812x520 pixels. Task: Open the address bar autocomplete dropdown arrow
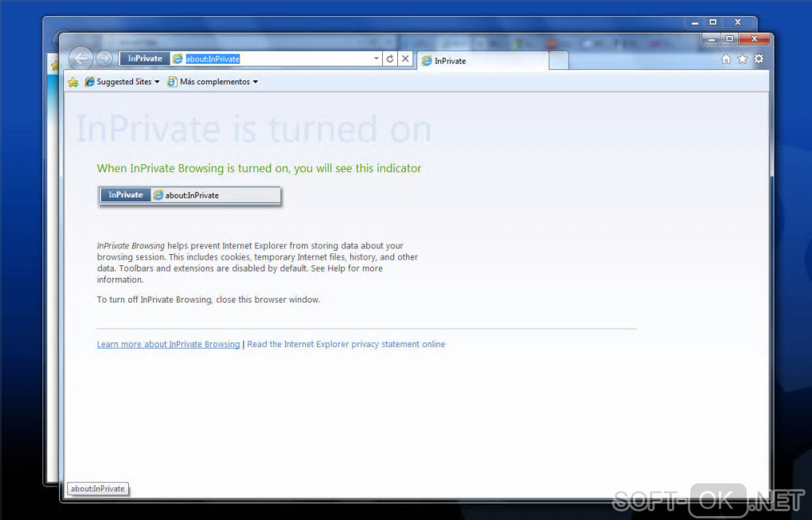coord(377,59)
